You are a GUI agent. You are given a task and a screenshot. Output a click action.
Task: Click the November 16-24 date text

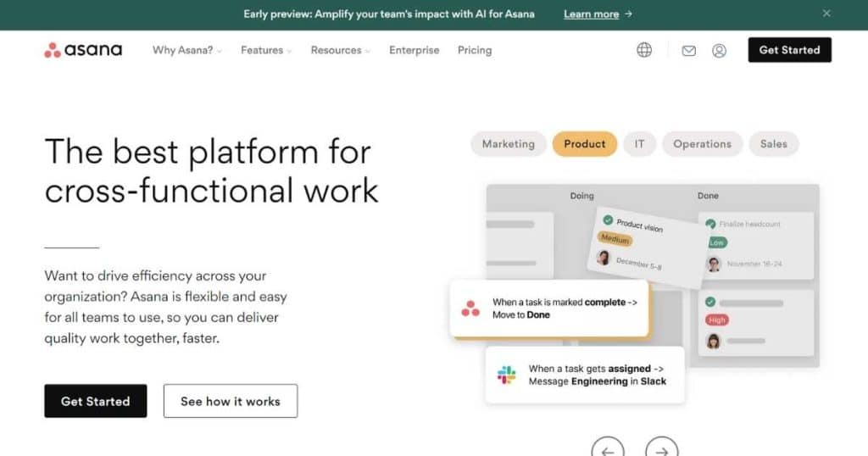(x=754, y=264)
